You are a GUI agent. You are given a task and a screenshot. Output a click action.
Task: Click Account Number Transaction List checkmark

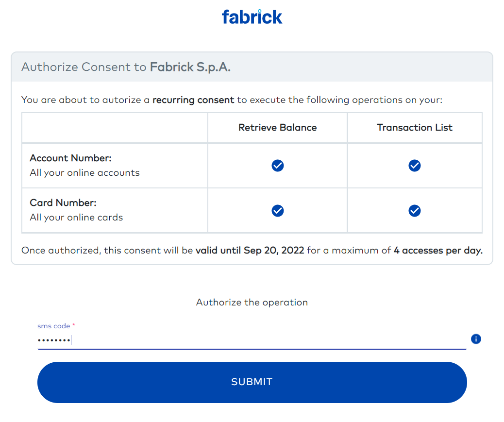click(414, 166)
